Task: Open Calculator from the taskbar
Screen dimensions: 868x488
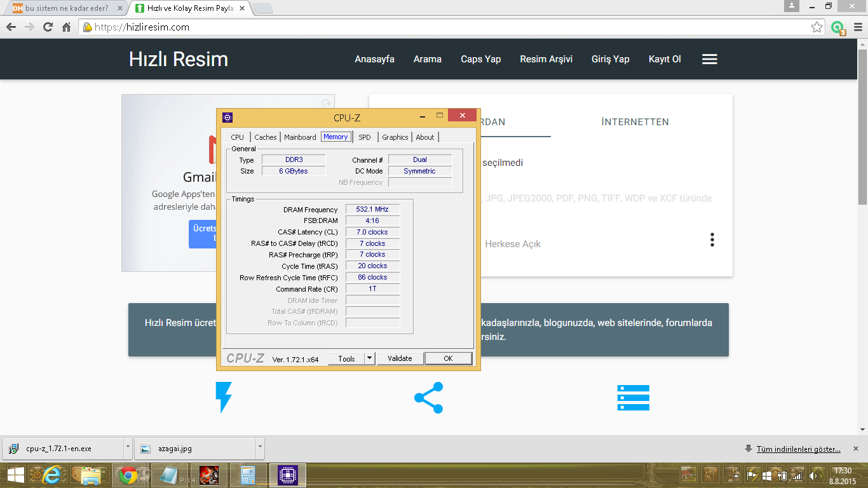Action: click(x=248, y=475)
